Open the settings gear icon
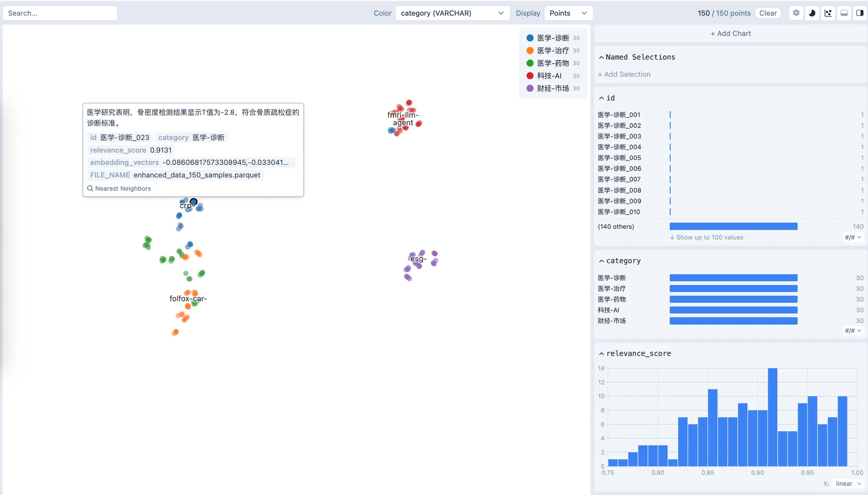The width and height of the screenshot is (868, 495). coord(796,13)
